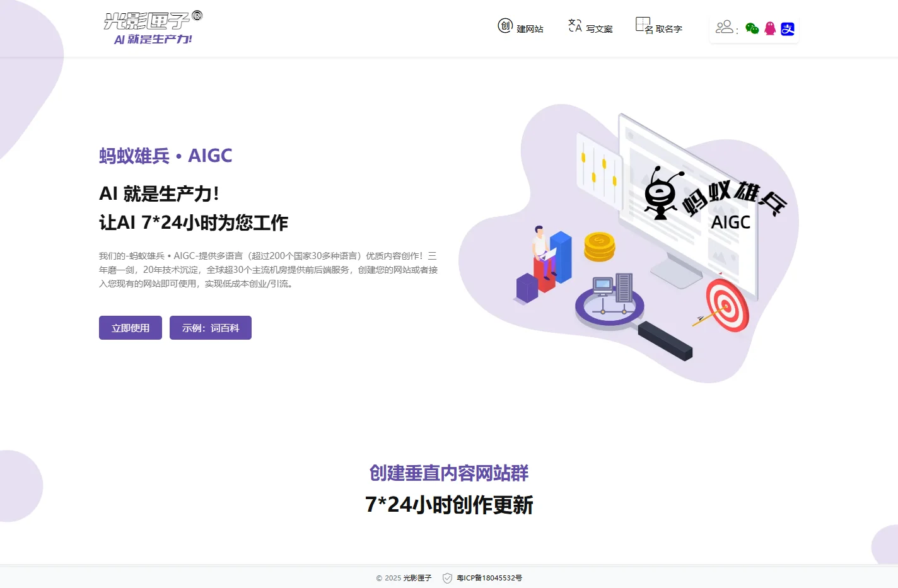The height and width of the screenshot is (588, 898).
Task: Click the 蚂蚁雄兵 AIGC hero illustration
Action: point(628,243)
